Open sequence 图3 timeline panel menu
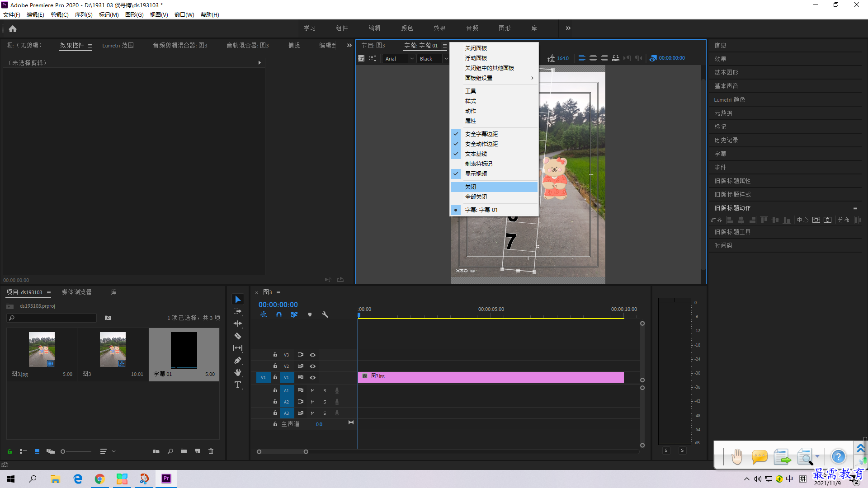Image resolution: width=868 pixels, height=488 pixels. pyautogui.click(x=278, y=292)
